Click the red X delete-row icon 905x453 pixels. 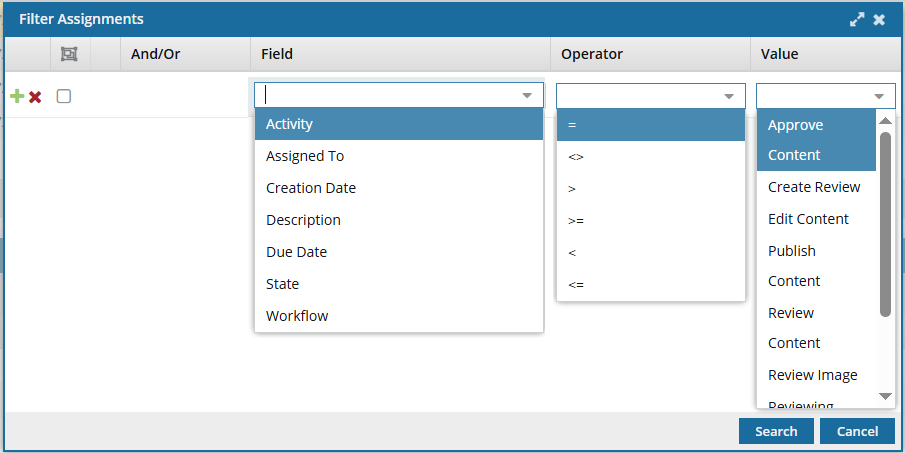[x=35, y=97]
